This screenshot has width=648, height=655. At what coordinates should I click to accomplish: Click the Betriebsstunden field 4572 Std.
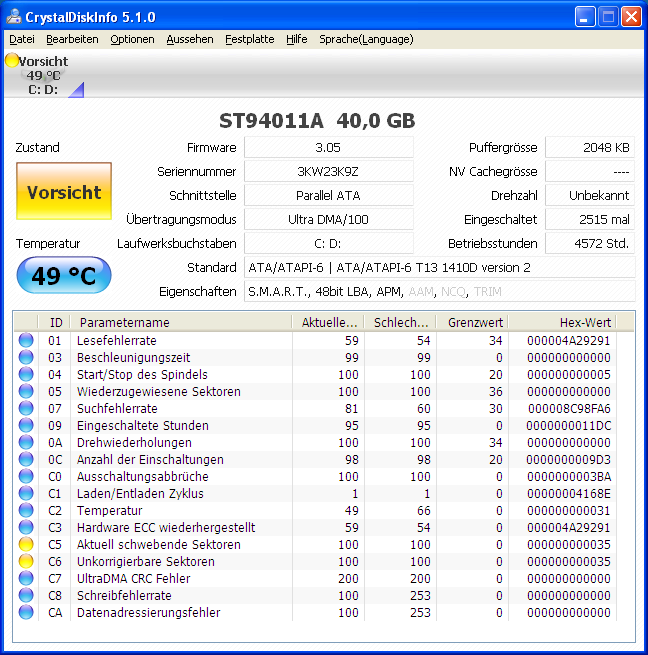point(590,244)
